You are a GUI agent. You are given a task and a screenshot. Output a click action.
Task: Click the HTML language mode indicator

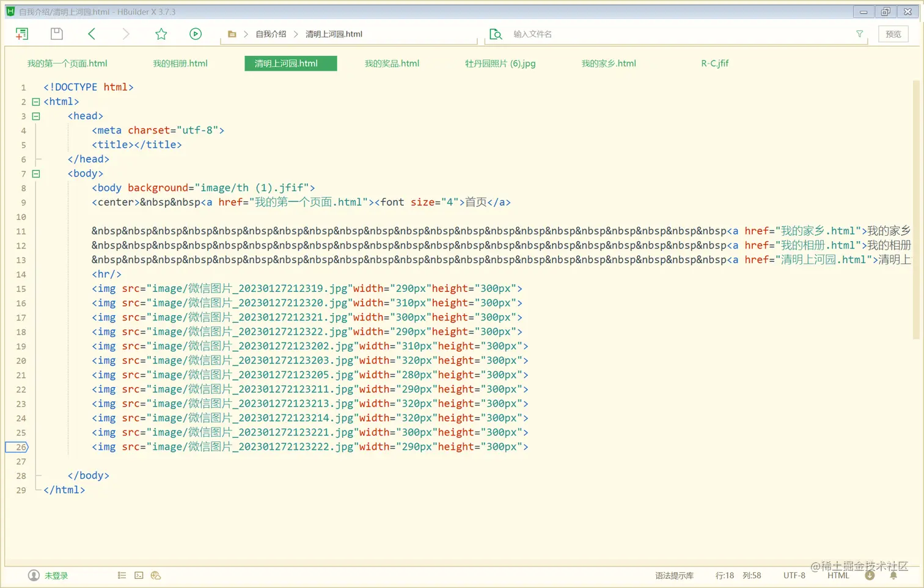pyautogui.click(x=838, y=575)
